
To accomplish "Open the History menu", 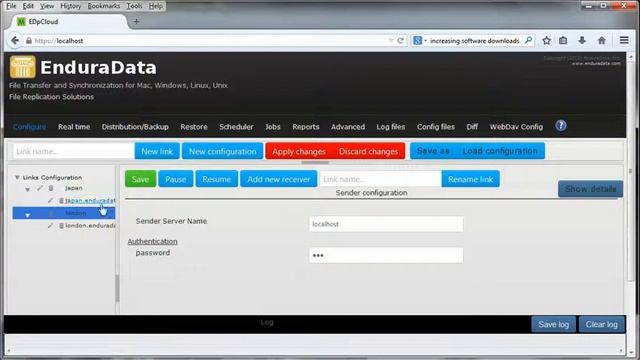I will [x=71, y=6].
